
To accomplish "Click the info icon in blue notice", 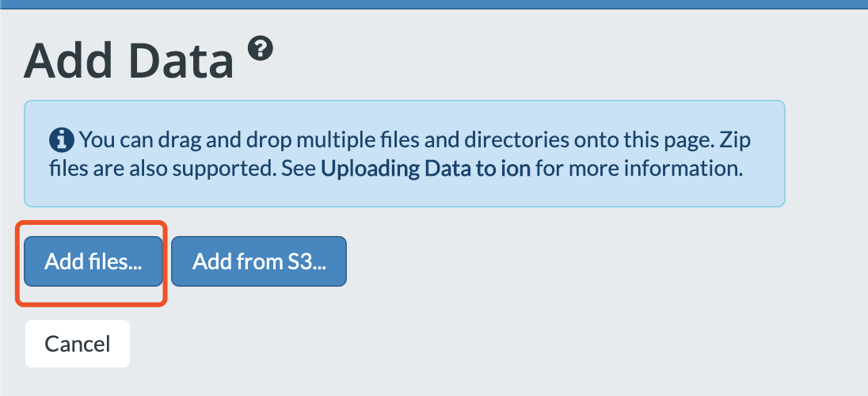I will [x=62, y=140].
